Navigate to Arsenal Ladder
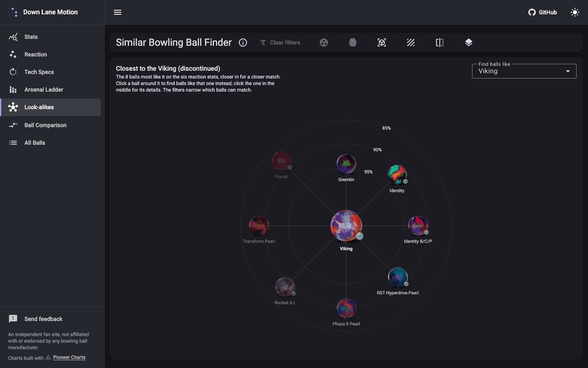Viewport: 588px width, 368px height. point(50,90)
